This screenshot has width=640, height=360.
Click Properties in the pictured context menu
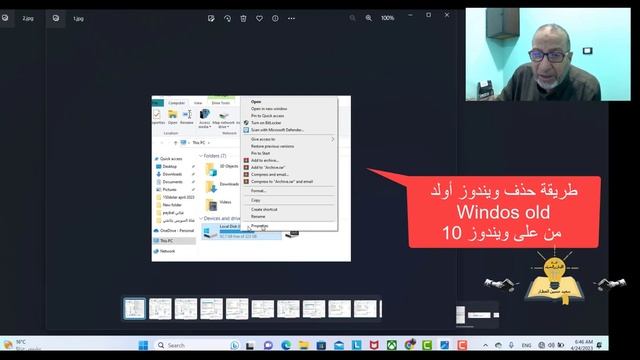260,226
